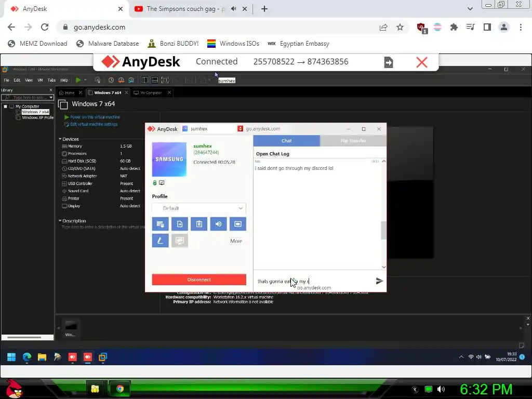Open File Explorer on the remote taskbar
Image resolution: width=532 pixels, height=399 pixels.
point(42,357)
